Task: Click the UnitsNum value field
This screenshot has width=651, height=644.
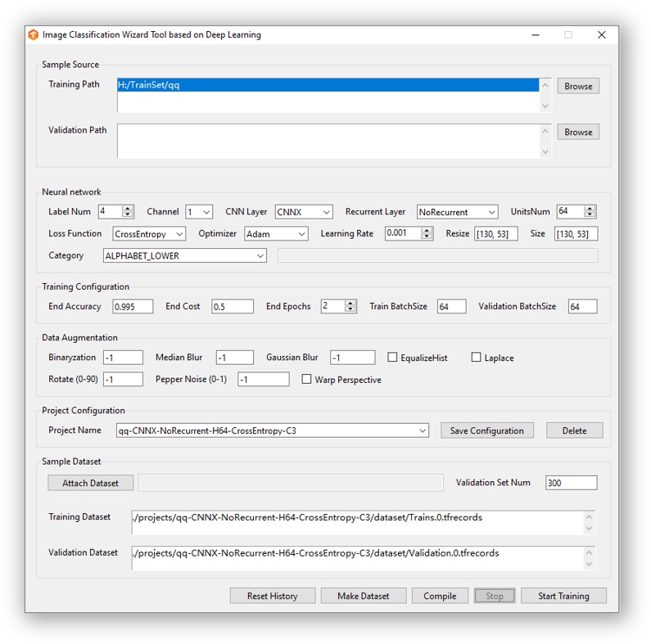Action: [x=571, y=212]
